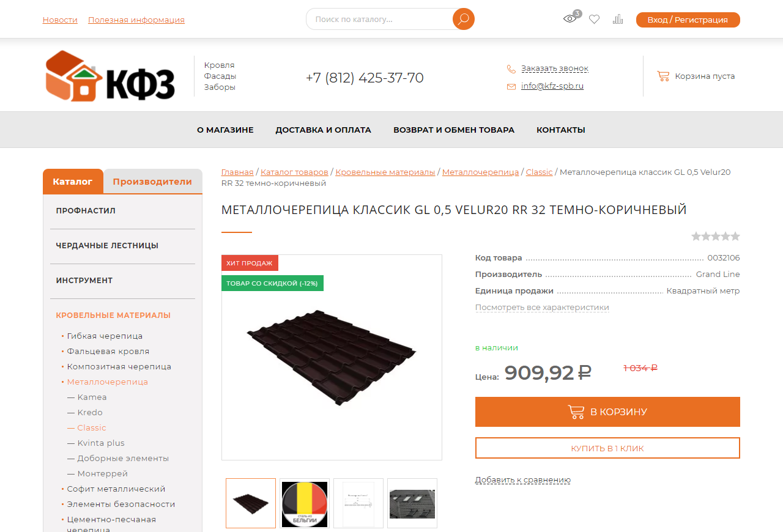Switch to the Производители tab
783x532 pixels.
[152, 182]
